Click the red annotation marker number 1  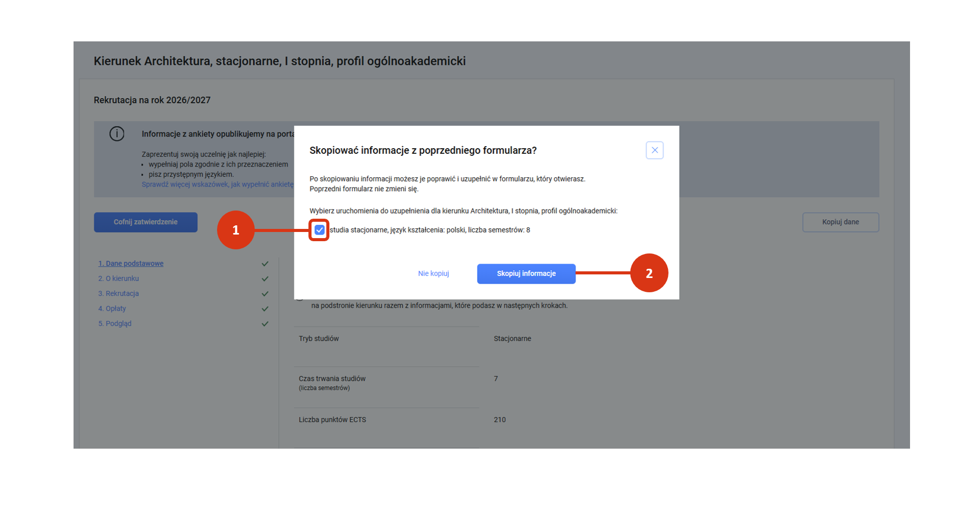click(235, 230)
